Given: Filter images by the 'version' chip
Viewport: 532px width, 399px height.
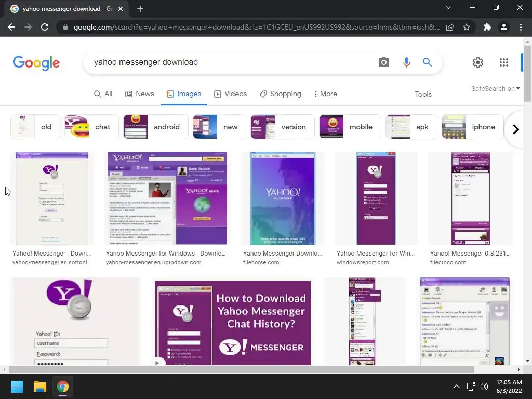Looking at the screenshot, I should tap(283, 127).
